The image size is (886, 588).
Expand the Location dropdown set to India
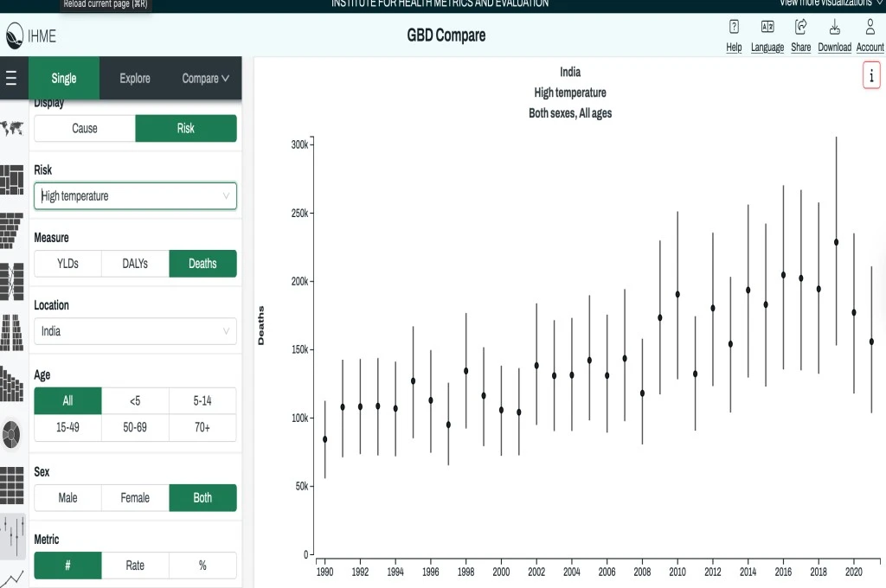pyautogui.click(x=135, y=331)
